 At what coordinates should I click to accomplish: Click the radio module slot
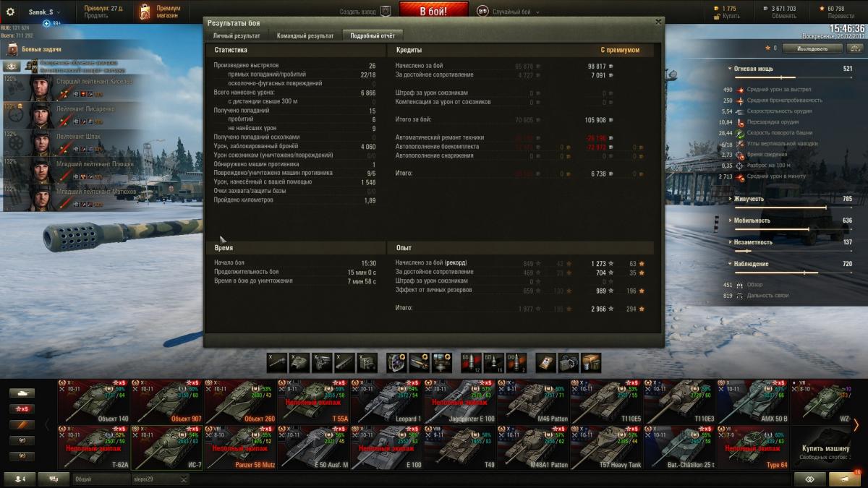point(367,362)
